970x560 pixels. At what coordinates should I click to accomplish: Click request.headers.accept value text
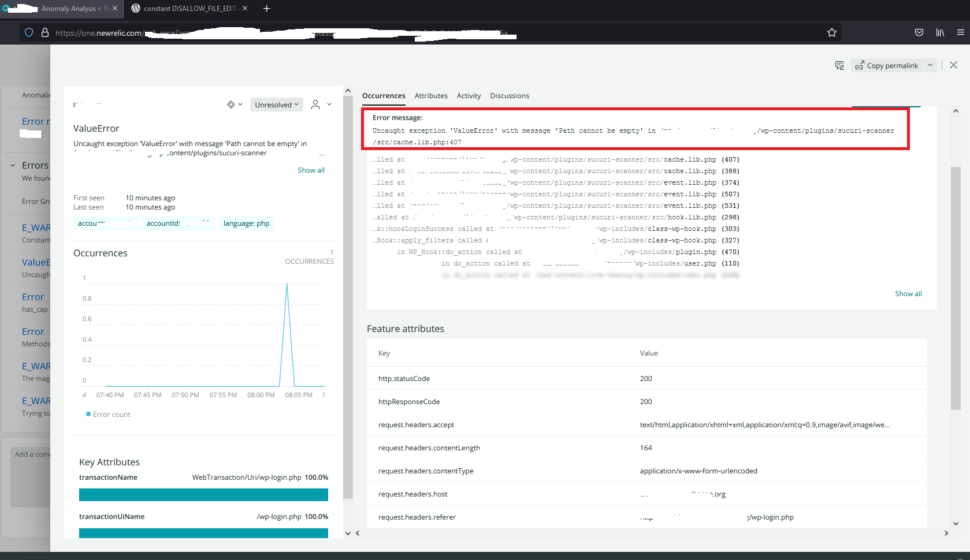point(764,424)
